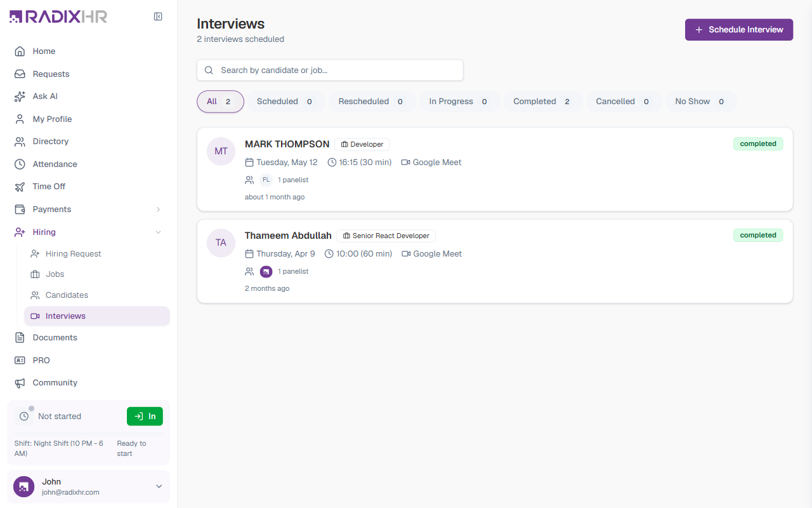Select the All filter tab
The image size is (812, 508).
220,102
